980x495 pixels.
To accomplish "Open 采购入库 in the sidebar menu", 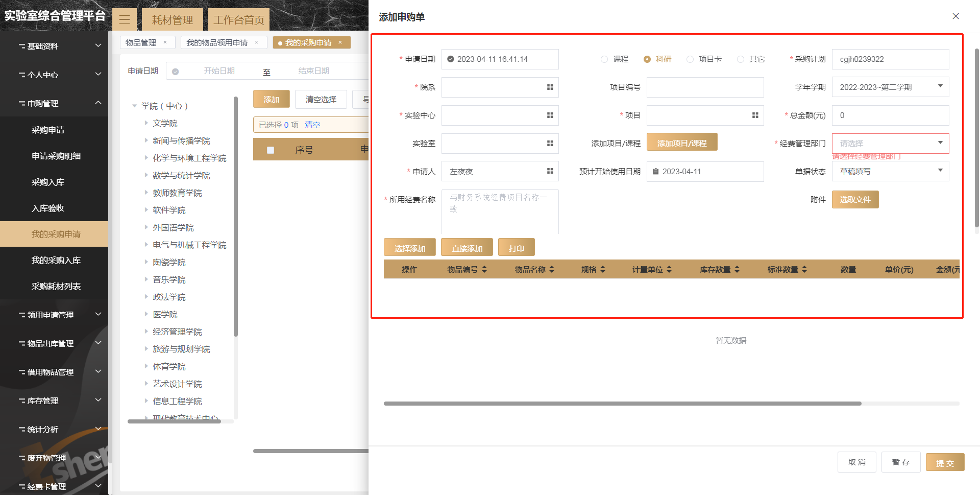I will coord(48,182).
